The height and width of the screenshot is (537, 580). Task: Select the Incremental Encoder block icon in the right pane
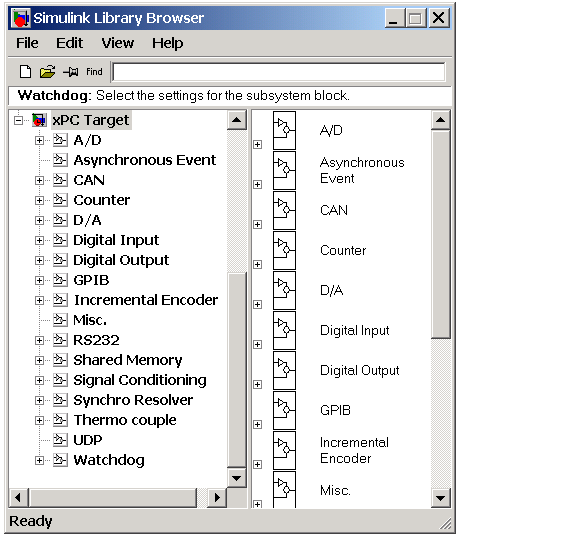click(284, 450)
